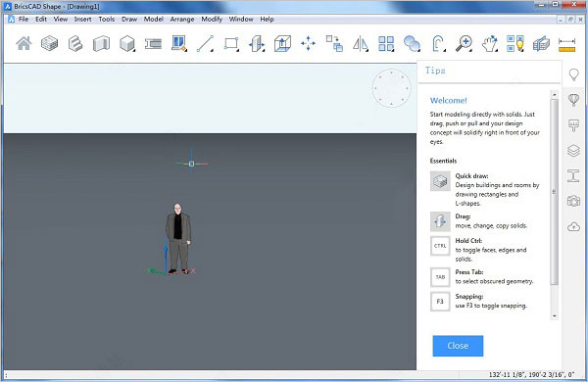Select the Rectangle draw tool

point(231,43)
